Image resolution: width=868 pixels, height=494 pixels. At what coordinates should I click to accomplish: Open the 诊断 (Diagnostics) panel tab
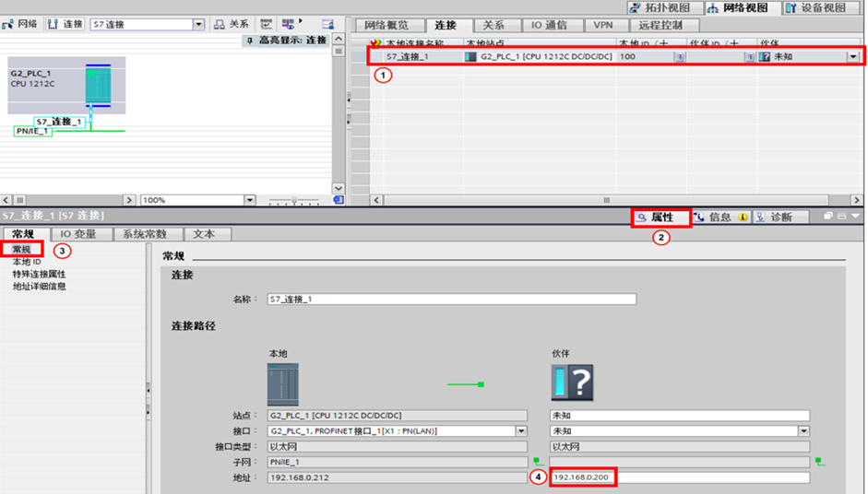[x=773, y=218]
